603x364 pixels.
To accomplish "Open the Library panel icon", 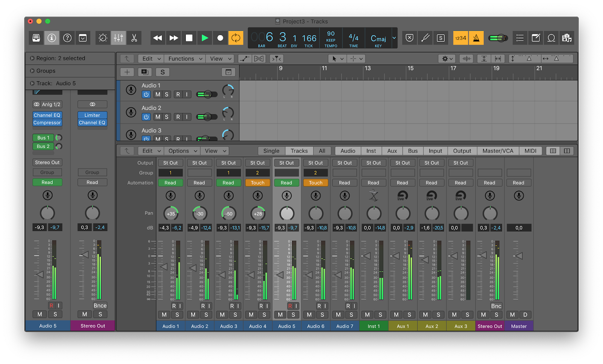I will [x=36, y=38].
